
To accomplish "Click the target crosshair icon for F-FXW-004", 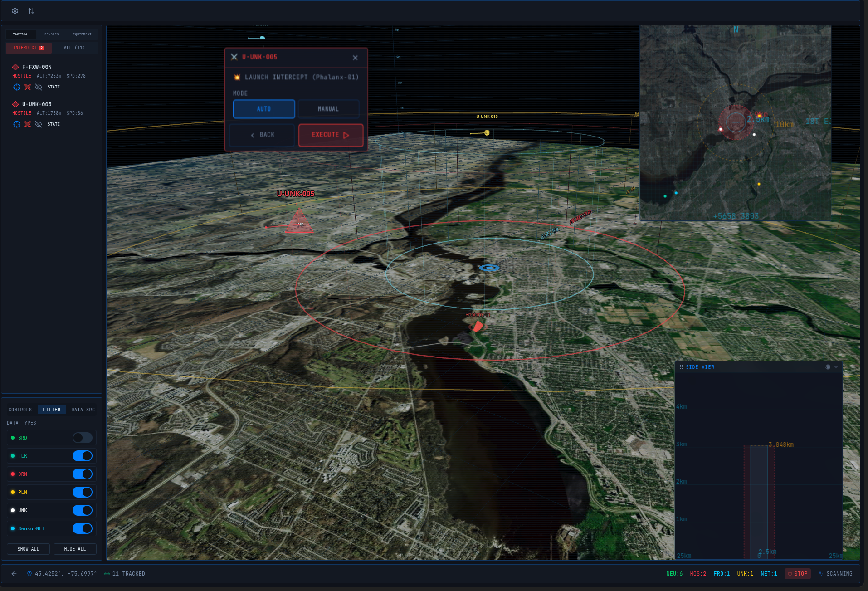I will click(17, 87).
